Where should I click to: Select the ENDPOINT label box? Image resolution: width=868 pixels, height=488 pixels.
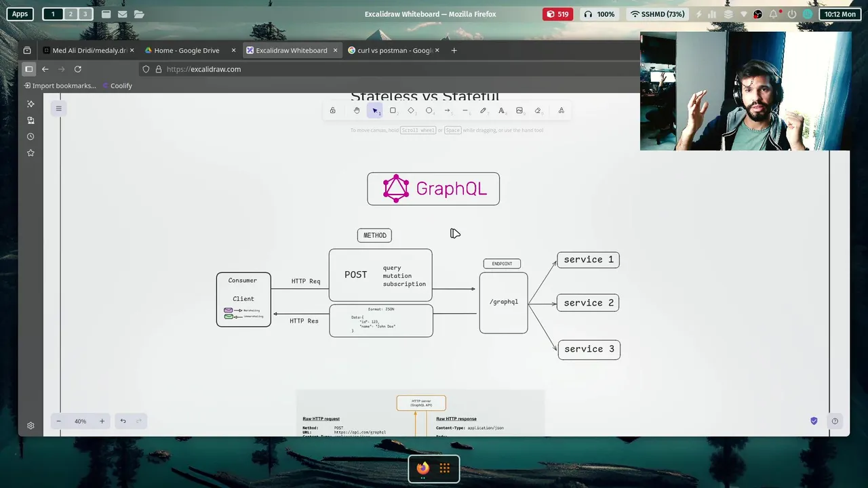pyautogui.click(x=502, y=264)
